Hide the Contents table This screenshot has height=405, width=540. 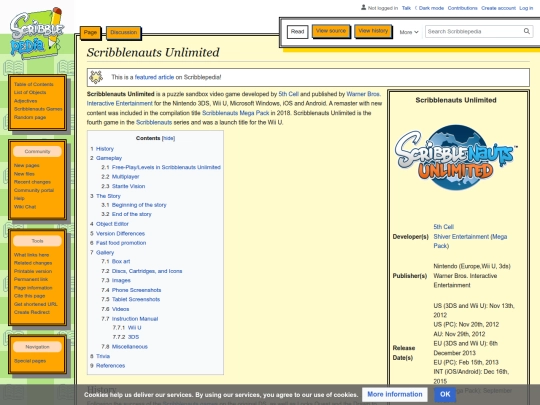click(168, 138)
